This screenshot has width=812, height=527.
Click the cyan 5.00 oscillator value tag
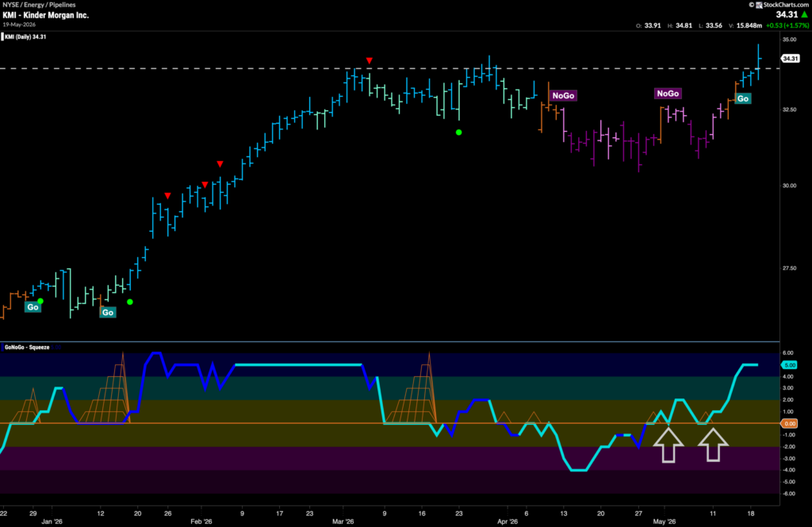click(x=789, y=365)
